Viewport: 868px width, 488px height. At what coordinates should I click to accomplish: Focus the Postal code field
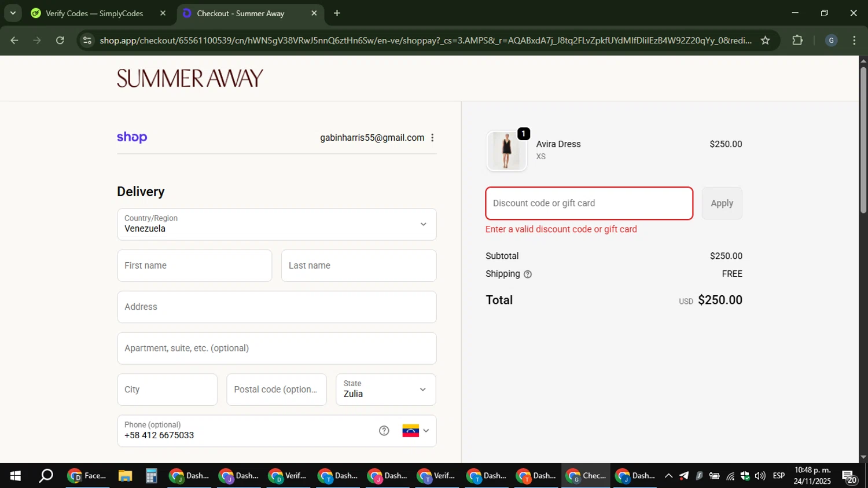(277, 390)
